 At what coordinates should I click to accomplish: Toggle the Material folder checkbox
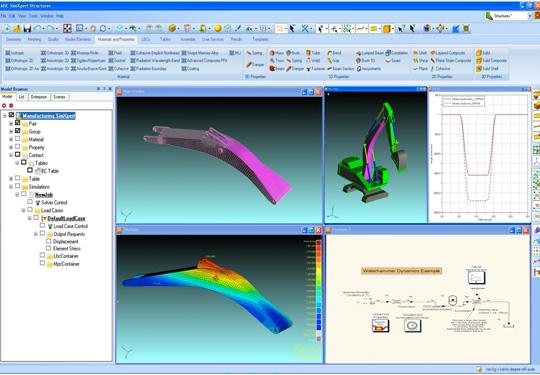tap(18, 139)
